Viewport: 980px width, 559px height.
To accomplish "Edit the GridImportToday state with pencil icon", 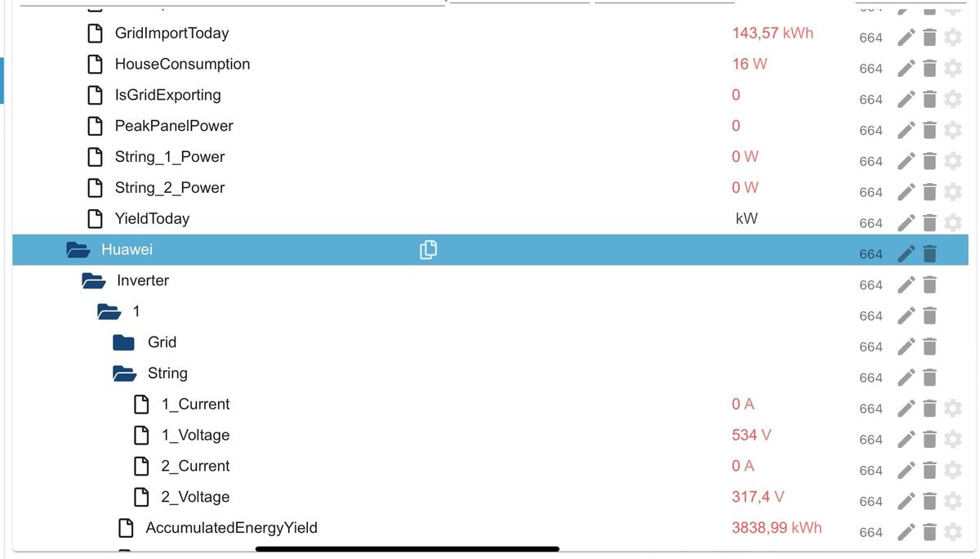I will click(906, 38).
